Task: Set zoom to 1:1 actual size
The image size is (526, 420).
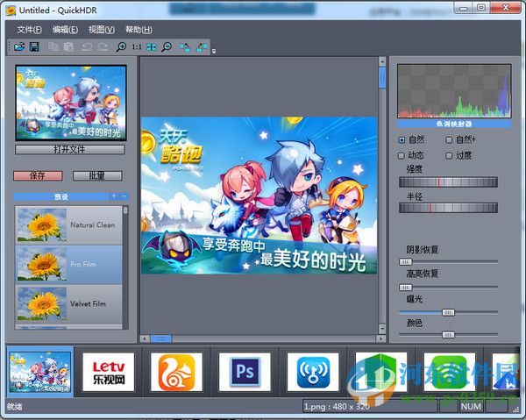Action: click(137, 47)
